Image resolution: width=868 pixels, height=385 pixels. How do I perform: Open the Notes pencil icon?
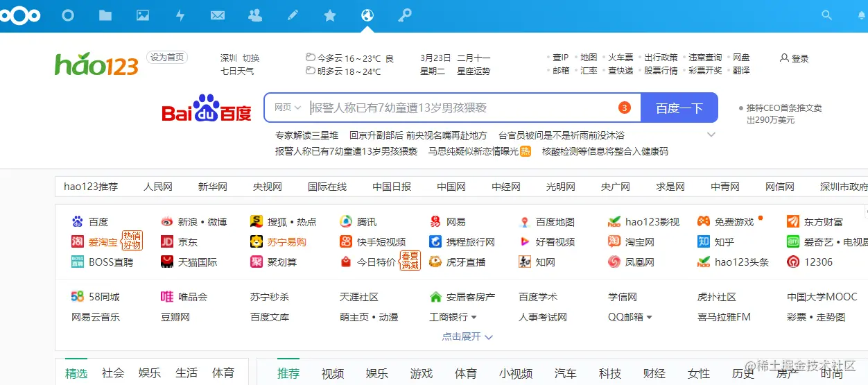(x=293, y=15)
